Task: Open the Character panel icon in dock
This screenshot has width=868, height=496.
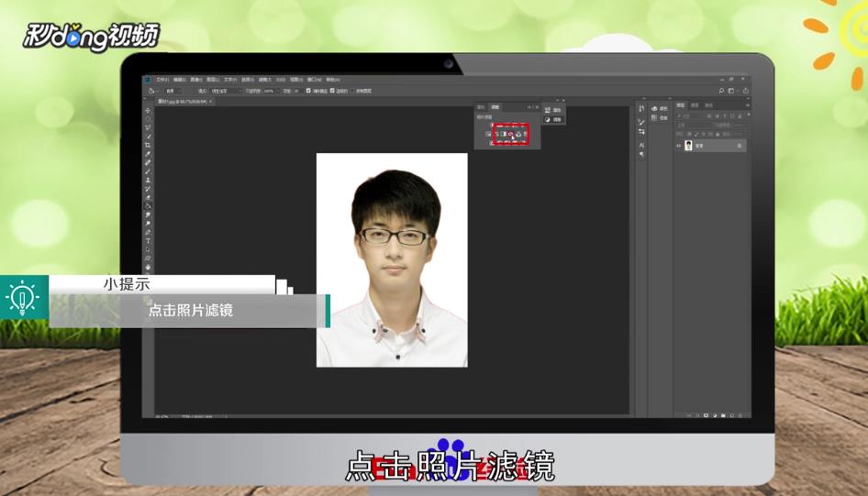Action: point(641,146)
